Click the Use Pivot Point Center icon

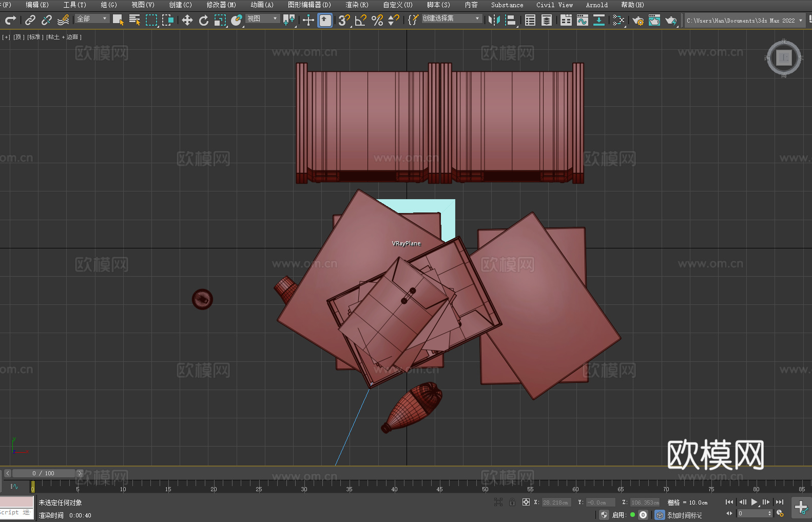pos(289,20)
